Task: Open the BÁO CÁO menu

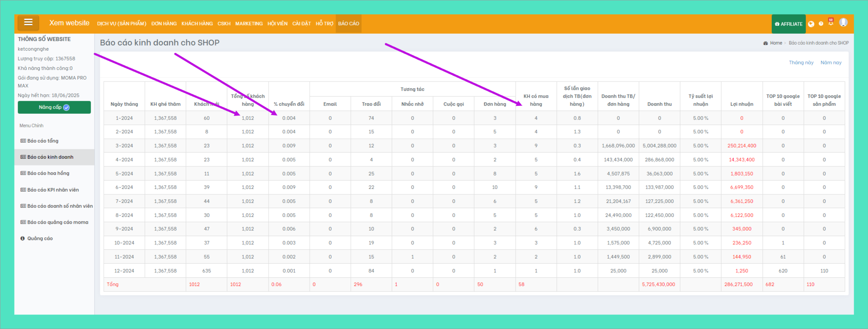Action: (348, 24)
